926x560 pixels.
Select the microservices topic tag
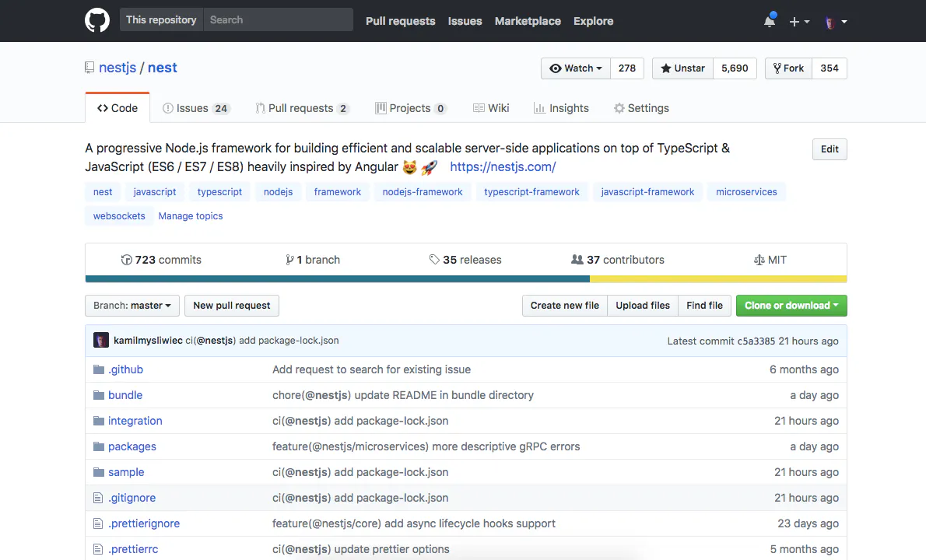point(746,192)
